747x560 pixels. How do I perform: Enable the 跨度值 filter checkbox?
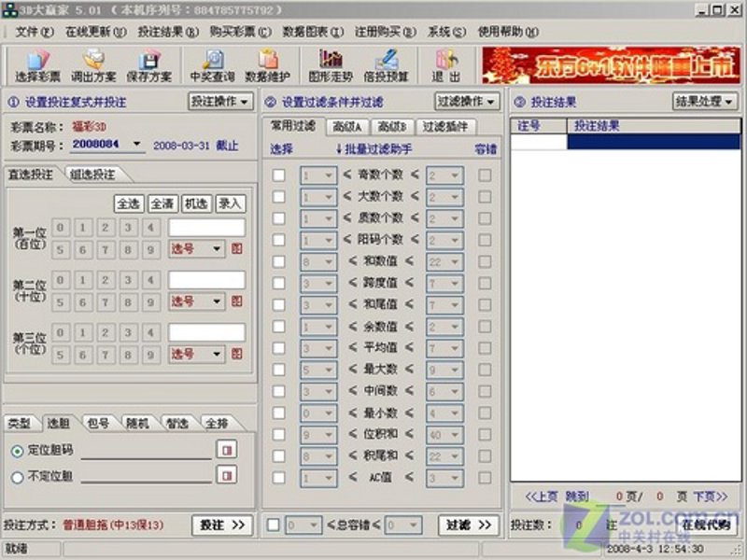278,283
